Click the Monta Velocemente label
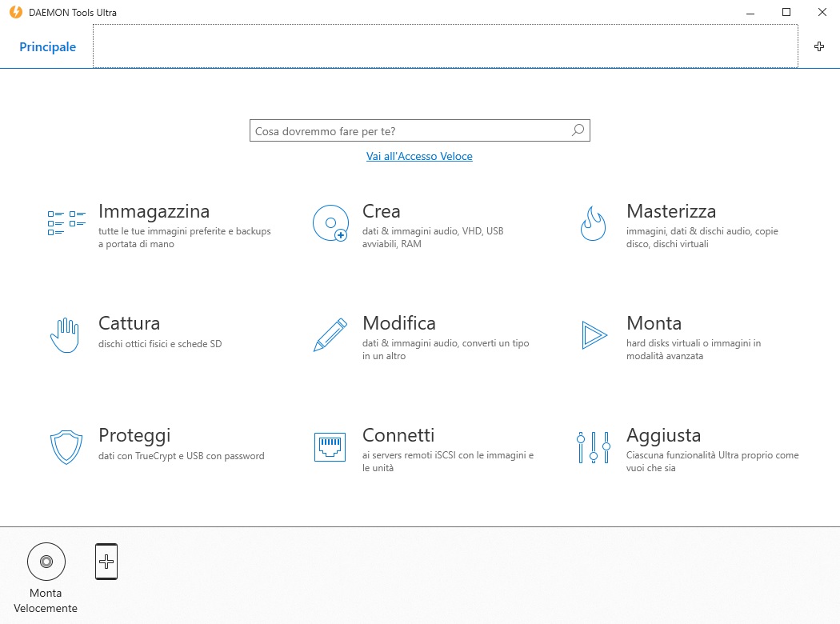Screen dimensions: 840x624 coord(46,601)
